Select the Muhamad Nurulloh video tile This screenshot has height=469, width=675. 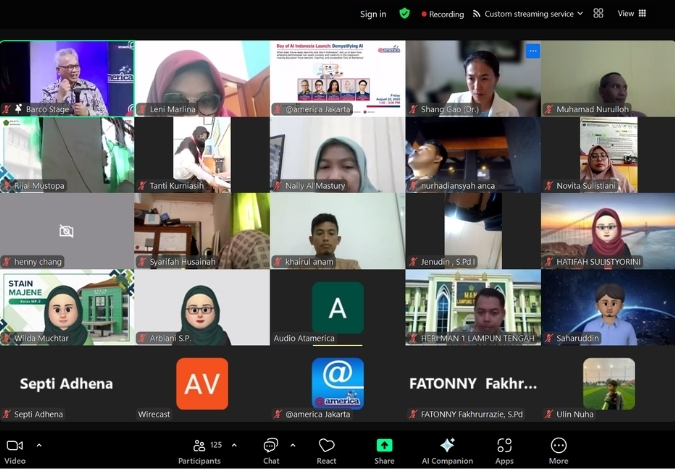pyautogui.click(x=608, y=78)
